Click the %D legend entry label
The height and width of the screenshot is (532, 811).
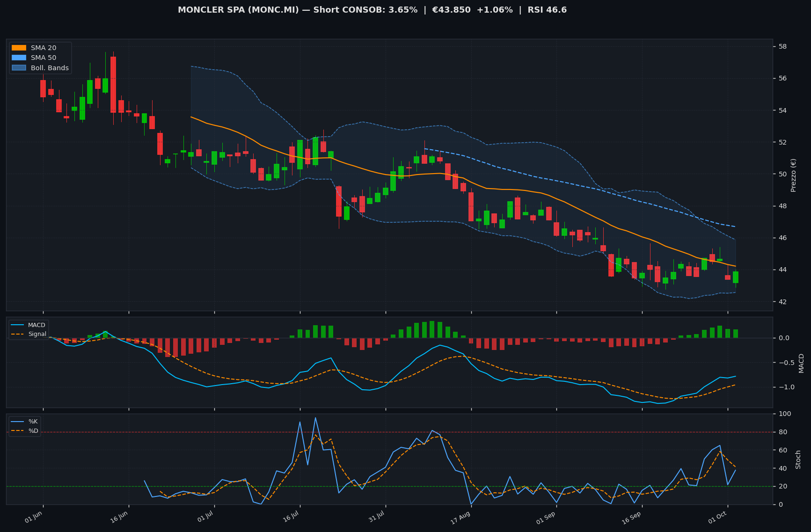click(x=33, y=431)
